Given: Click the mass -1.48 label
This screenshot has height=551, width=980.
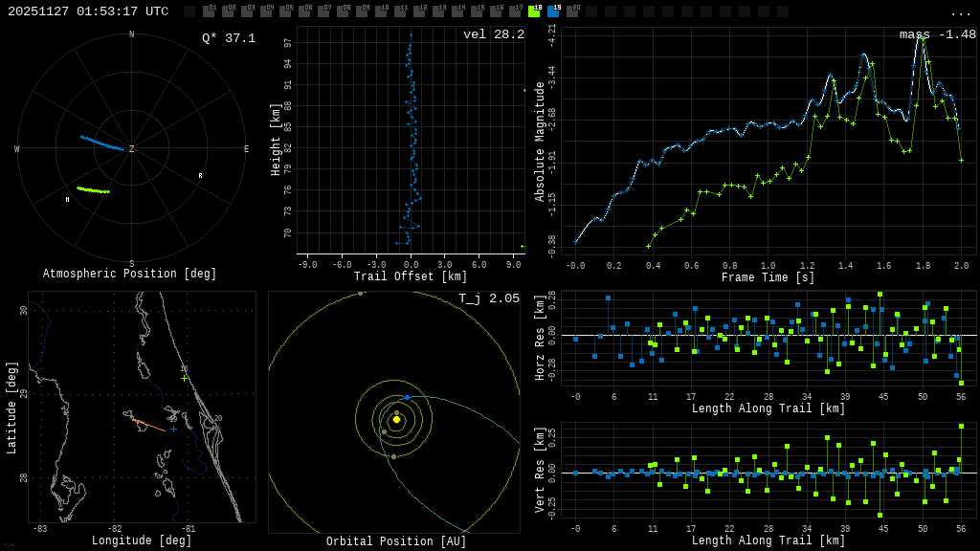Looking at the screenshot, I should pos(937,34).
